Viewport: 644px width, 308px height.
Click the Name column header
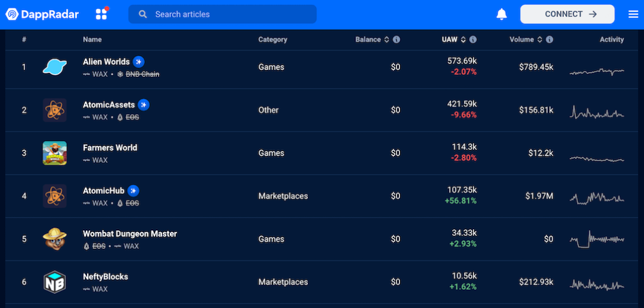(x=92, y=39)
